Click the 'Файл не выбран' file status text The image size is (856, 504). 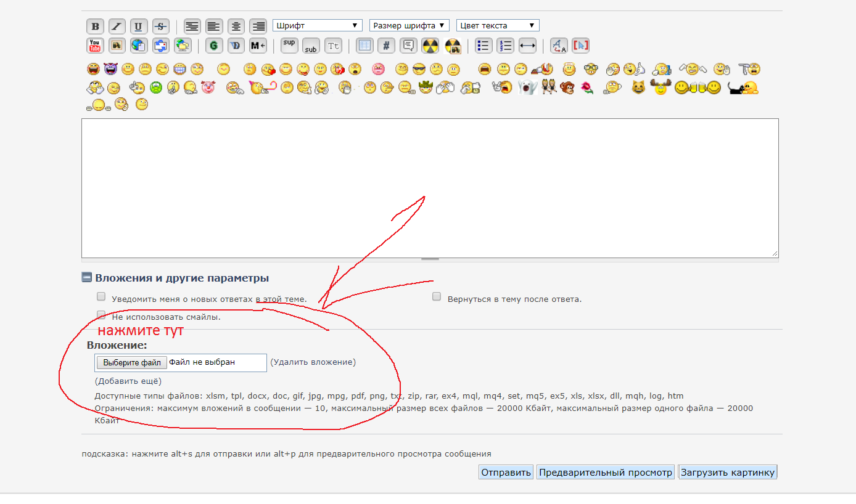[202, 362]
